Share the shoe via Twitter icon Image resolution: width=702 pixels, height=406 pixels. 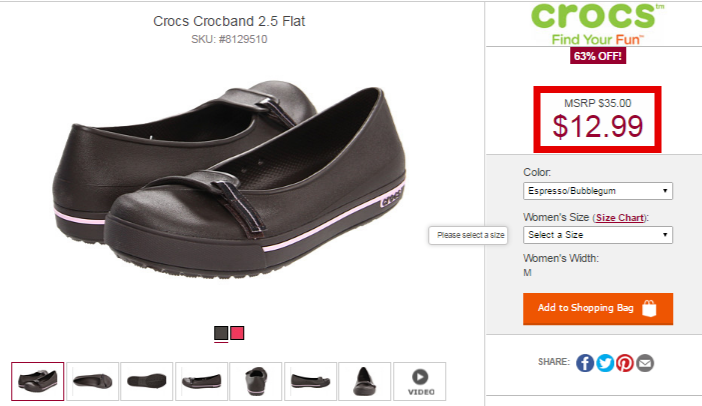[605, 363]
